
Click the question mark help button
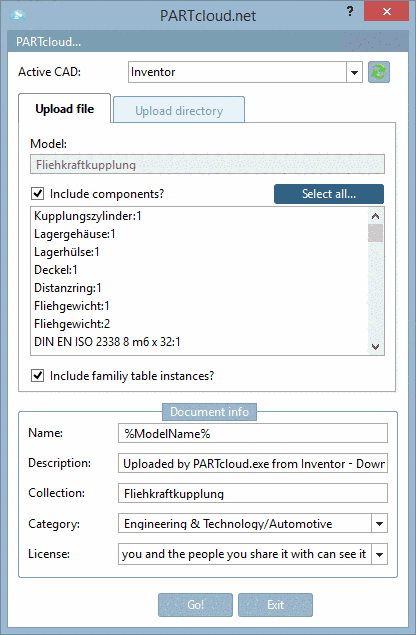pos(350,11)
